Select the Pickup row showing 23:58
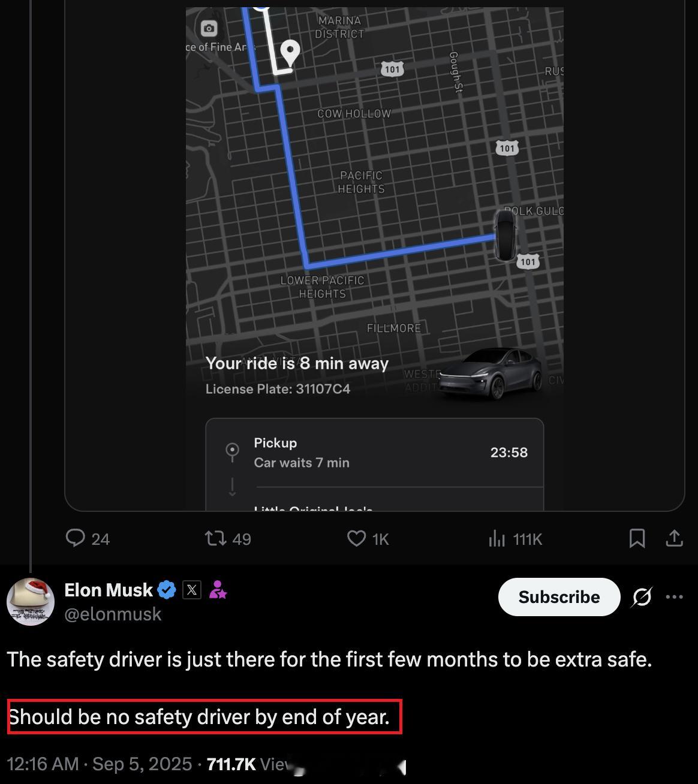The image size is (698, 784). 375,453
